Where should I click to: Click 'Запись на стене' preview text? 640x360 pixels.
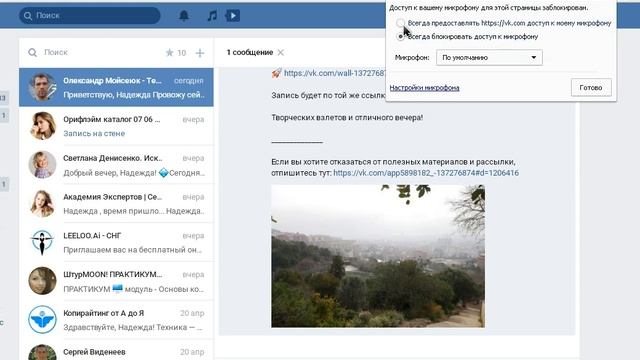(x=94, y=133)
